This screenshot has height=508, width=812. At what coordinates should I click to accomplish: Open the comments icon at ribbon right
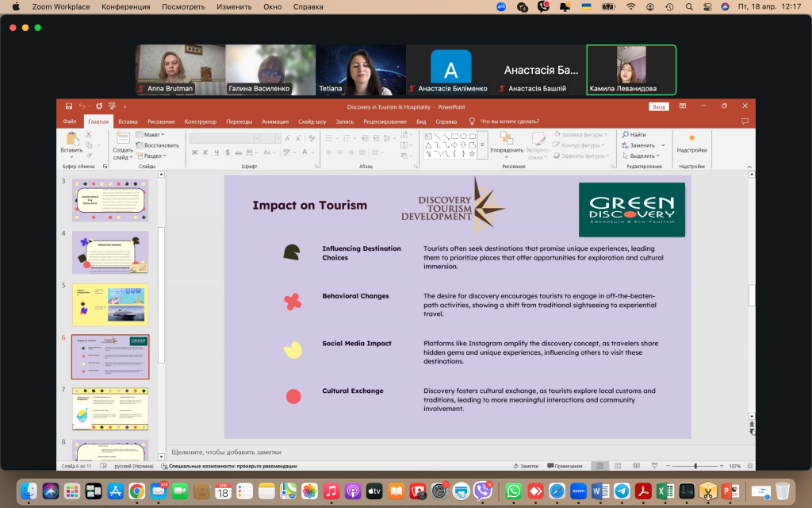click(x=745, y=121)
